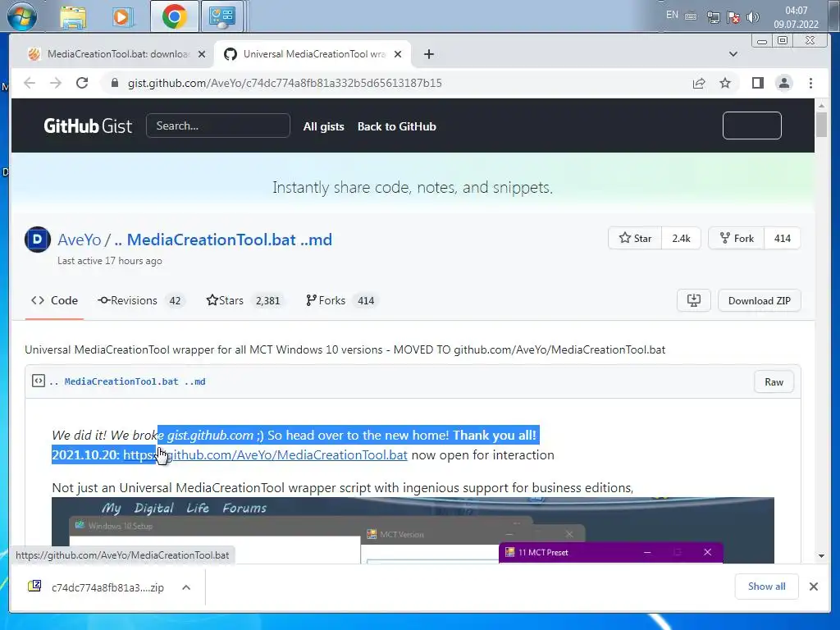
Task: Fork this gist
Action: coord(737,239)
